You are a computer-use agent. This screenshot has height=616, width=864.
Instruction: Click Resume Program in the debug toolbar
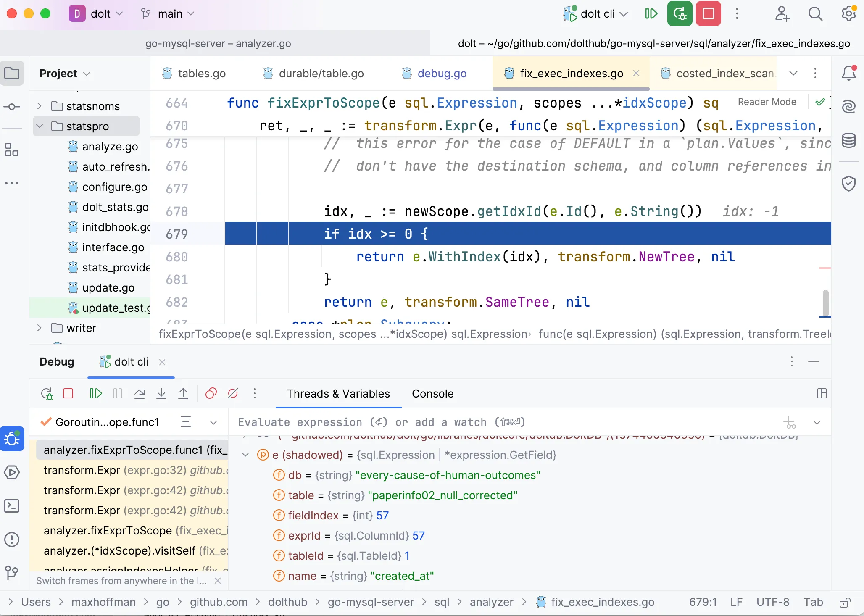coord(95,394)
